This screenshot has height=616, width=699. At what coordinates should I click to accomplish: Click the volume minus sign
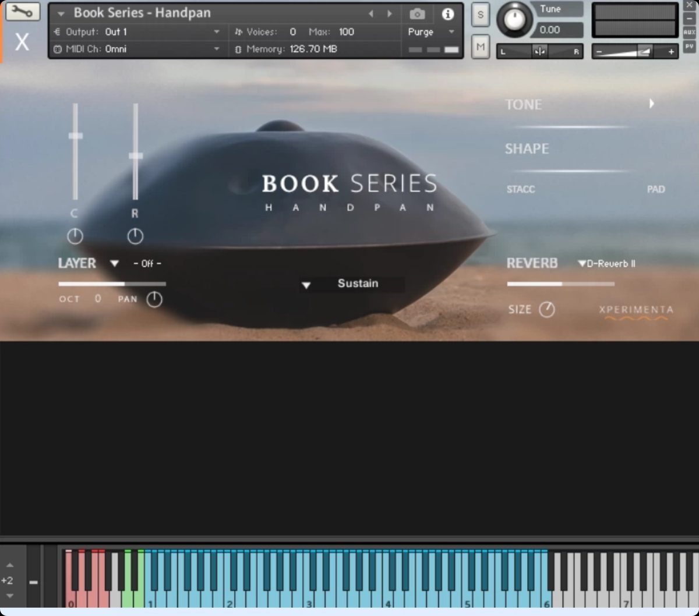coord(599,52)
